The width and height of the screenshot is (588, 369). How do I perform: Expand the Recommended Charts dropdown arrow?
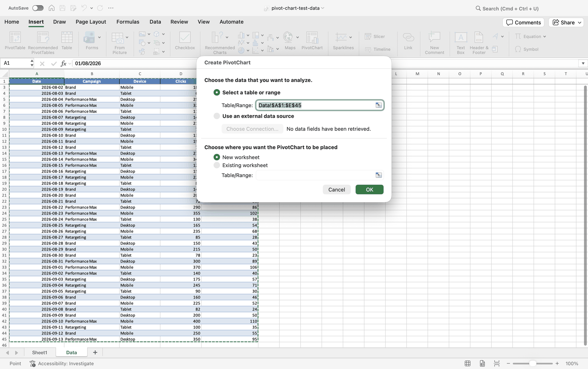pos(227,37)
